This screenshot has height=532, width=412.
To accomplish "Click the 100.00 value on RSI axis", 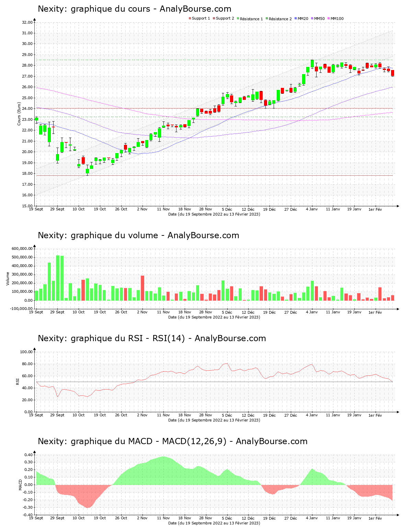I will pyautogui.click(x=26, y=352).
